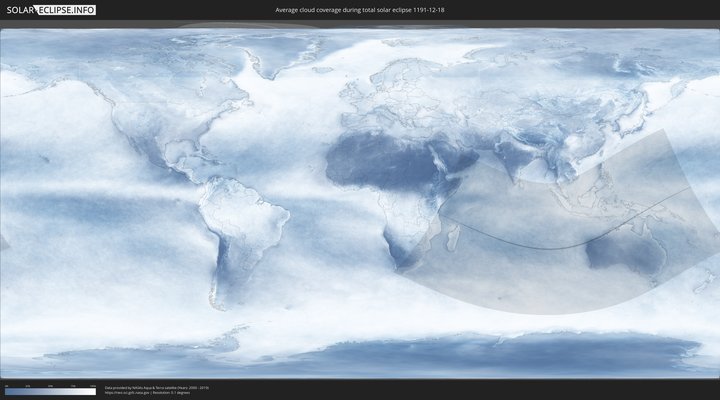Click the SOLAR-ECLIPSE.INFO logo
This screenshot has height=400, width=720.
click(x=51, y=10)
